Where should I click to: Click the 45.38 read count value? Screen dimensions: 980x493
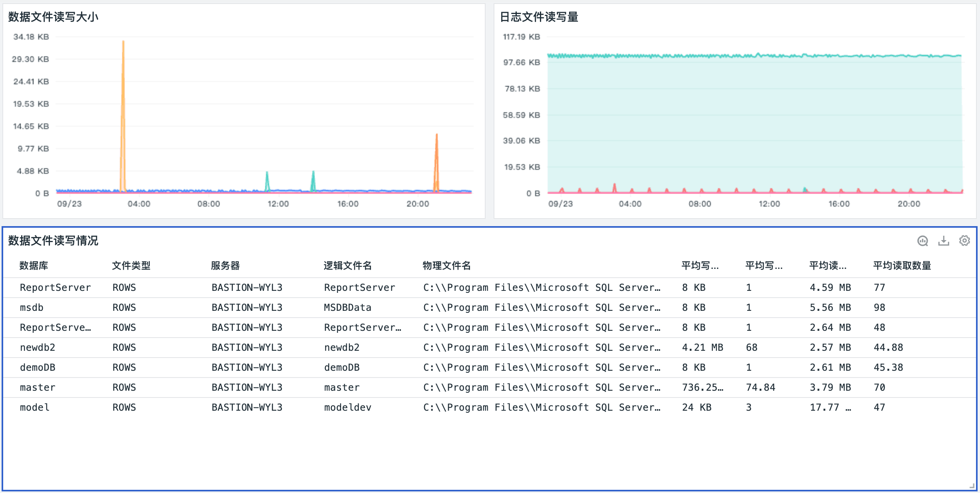[888, 368]
